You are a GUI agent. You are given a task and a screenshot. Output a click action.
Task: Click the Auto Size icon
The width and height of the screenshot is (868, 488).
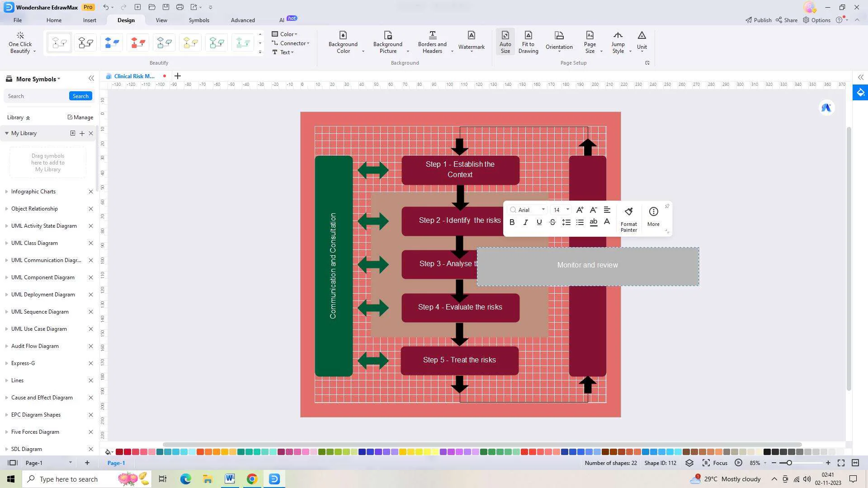point(505,42)
